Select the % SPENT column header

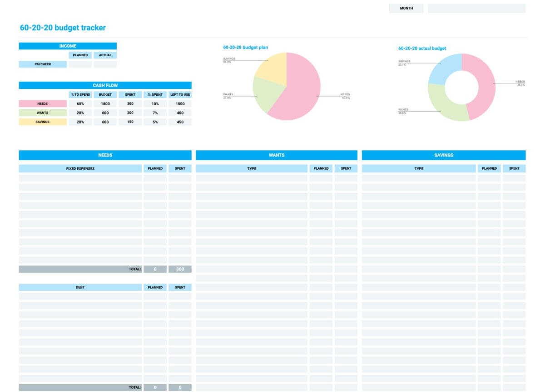tap(155, 94)
